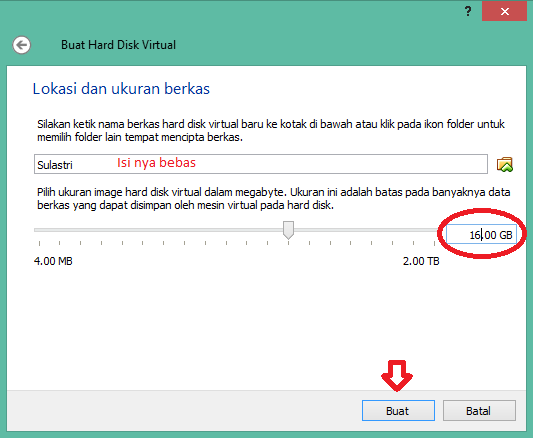Focus the file name field containing Sulastri

coord(261,164)
